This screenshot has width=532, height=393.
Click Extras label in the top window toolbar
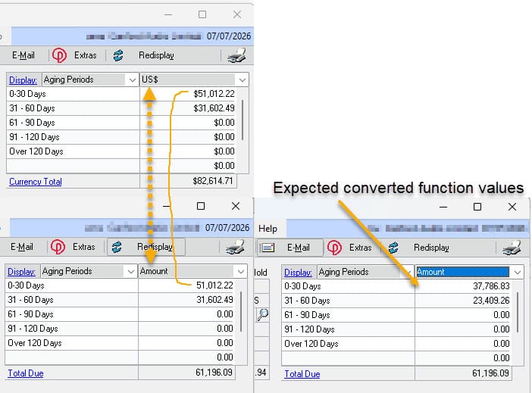(85, 55)
